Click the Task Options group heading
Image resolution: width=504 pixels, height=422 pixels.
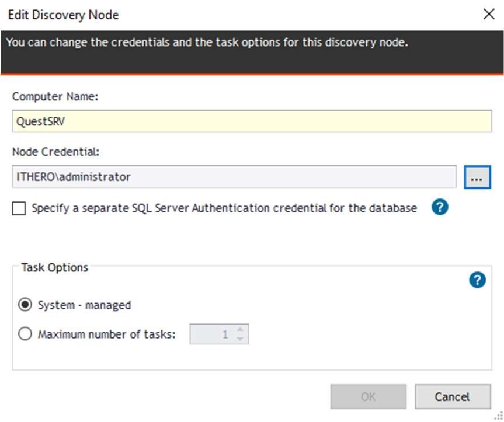click(55, 268)
